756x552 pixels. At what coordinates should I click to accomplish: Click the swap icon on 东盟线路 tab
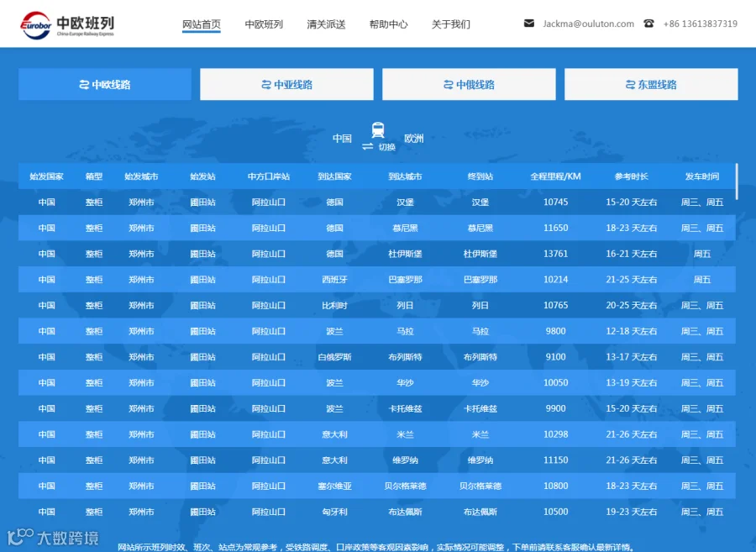coord(630,85)
